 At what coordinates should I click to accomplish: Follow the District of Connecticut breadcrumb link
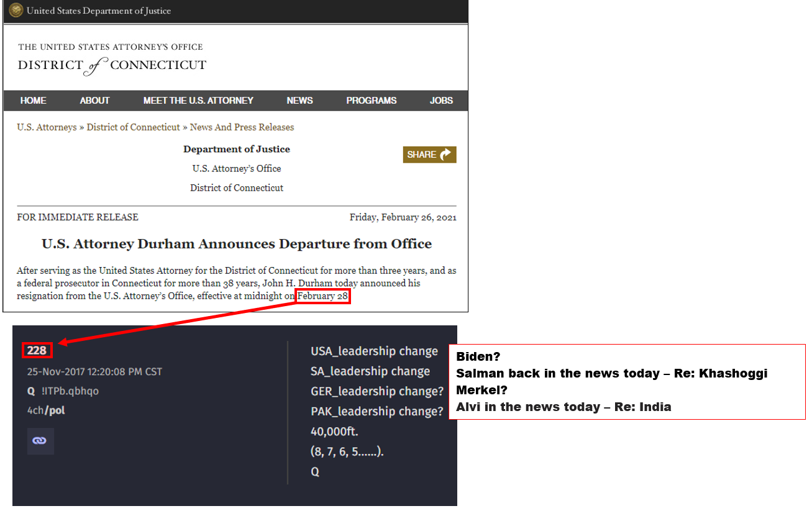133,127
